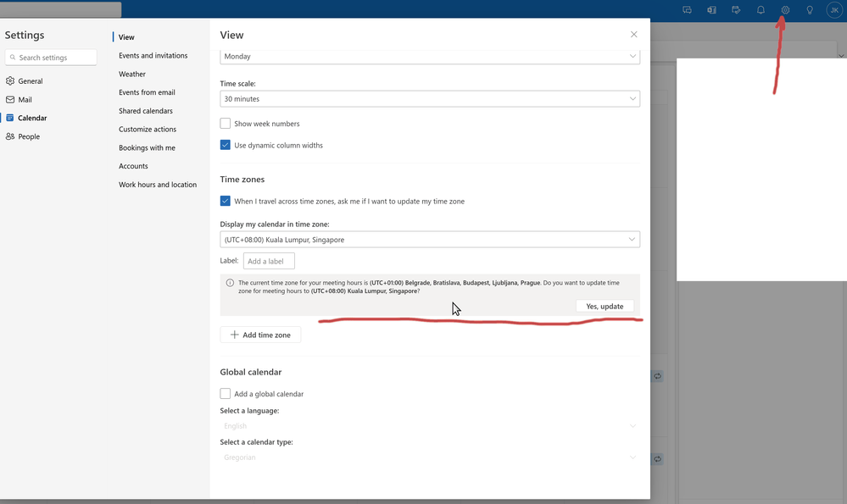
Task: Enable Add a global calendar checkbox
Action: tap(226, 394)
